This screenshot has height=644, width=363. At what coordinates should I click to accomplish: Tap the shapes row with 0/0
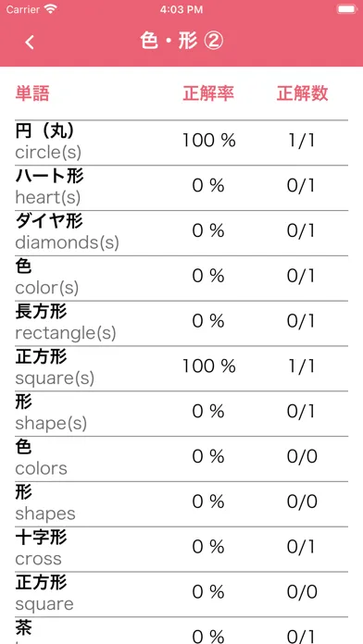click(181, 504)
